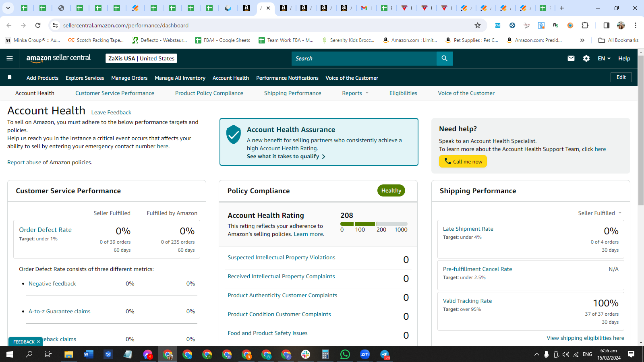Open the Report abuse link
This screenshot has width=644, height=362.
[24, 162]
